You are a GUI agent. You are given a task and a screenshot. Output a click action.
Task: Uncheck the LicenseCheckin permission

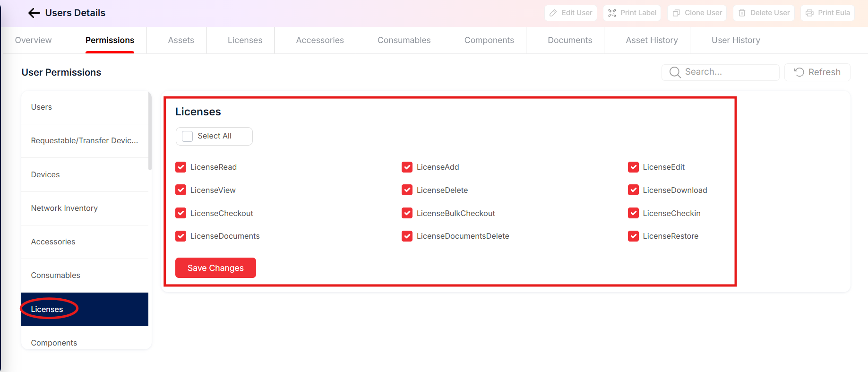tap(633, 213)
